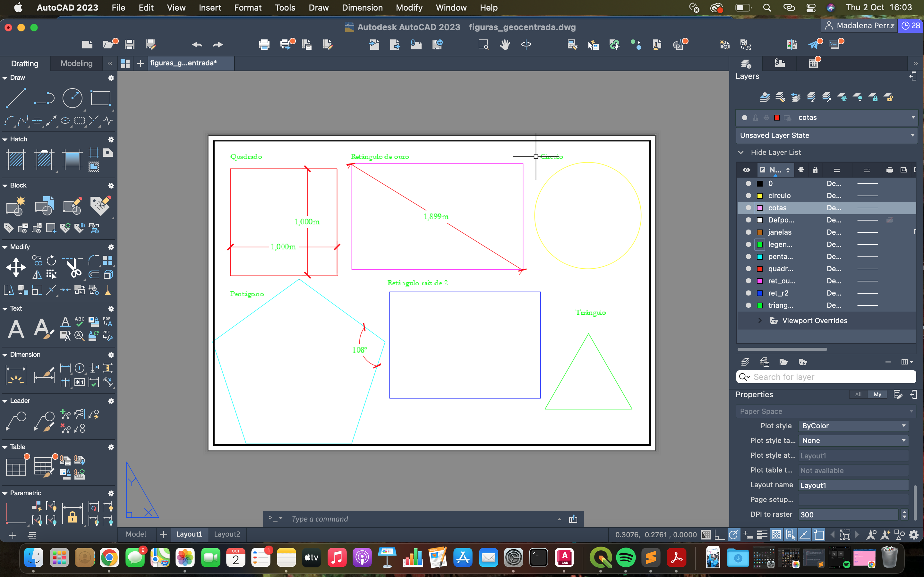Toggle visibility of the circulo layer
The width and height of the screenshot is (924, 577).
[x=748, y=196]
